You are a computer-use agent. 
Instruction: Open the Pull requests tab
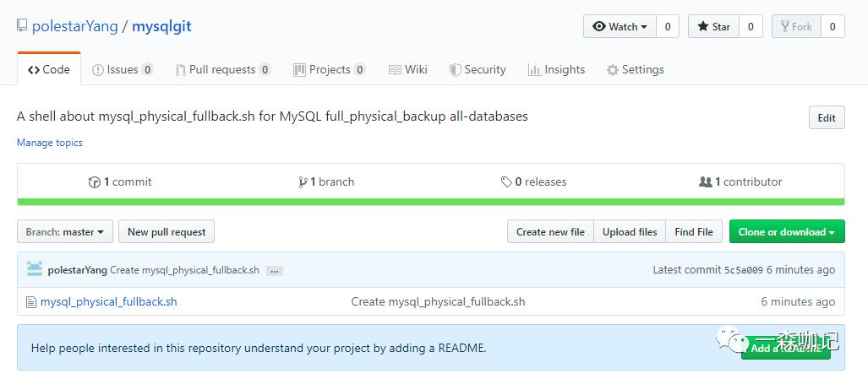[223, 70]
